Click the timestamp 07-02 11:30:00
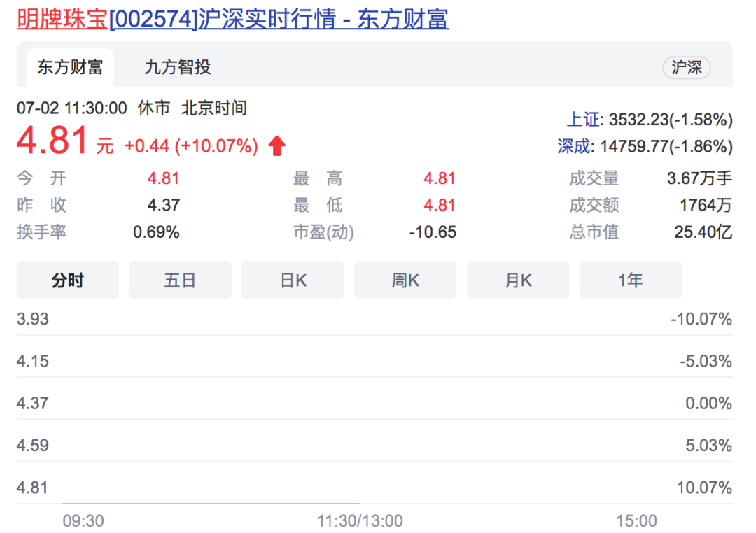This screenshot has width=756, height=533. (x=72, y=108)
